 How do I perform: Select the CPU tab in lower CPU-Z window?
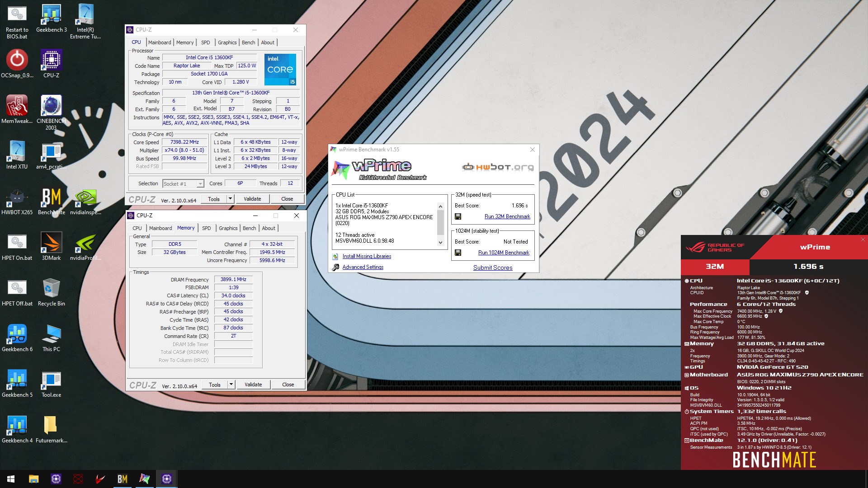coord(137,228)
